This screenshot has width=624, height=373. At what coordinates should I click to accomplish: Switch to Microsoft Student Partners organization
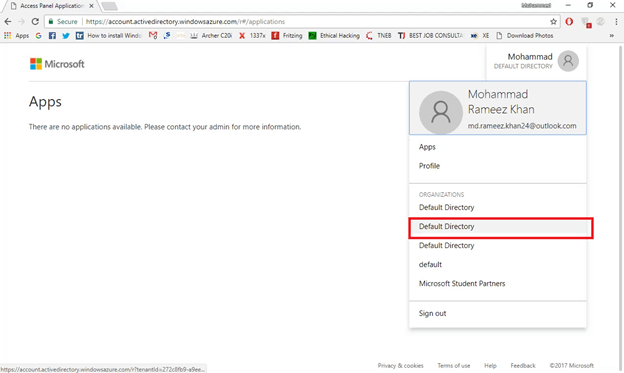click(462, 283)
